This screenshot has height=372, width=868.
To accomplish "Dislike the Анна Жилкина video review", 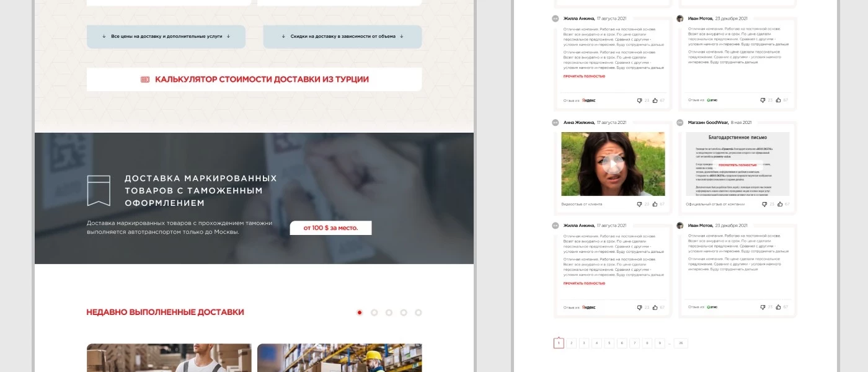I will coord(639,204).
